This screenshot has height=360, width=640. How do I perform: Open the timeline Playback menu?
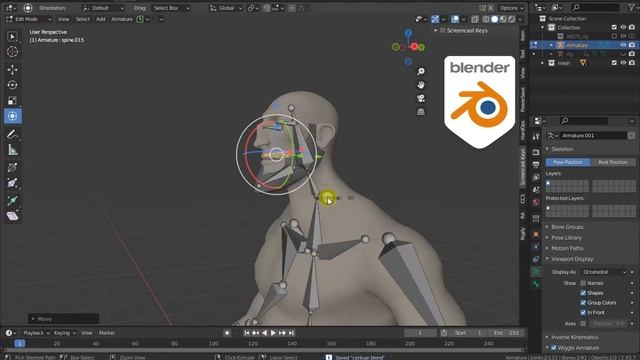(x=36, y=333)
